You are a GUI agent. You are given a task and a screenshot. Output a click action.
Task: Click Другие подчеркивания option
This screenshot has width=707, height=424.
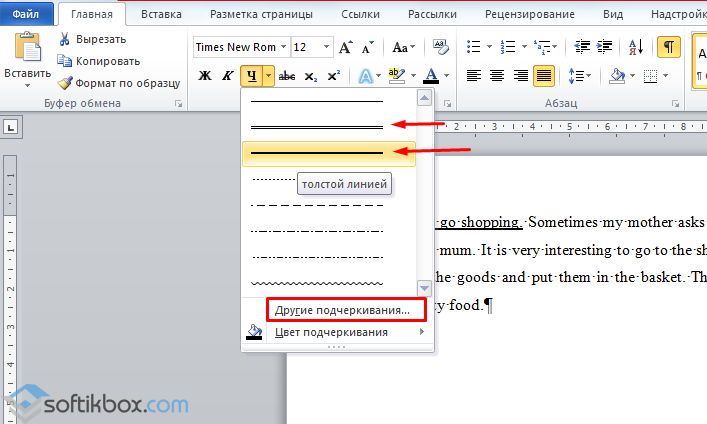(x=342, y=310)
